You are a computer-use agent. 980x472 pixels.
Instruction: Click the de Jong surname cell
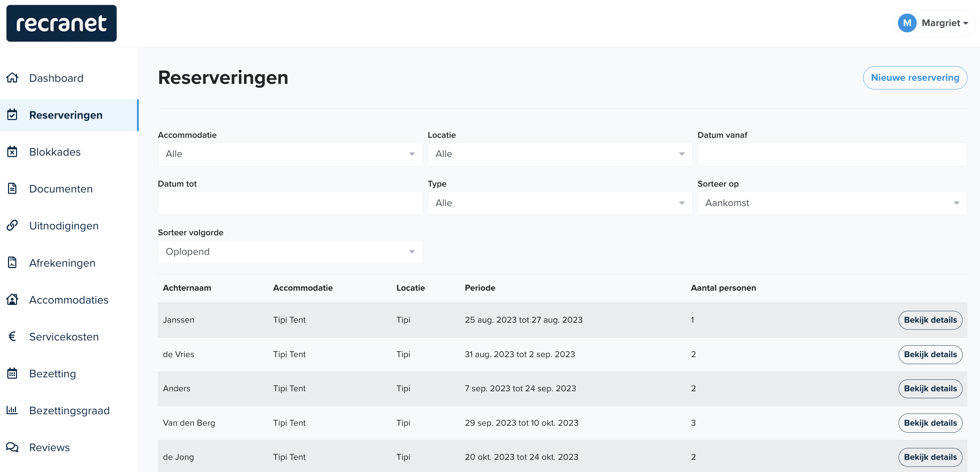[x=178, y=457]
